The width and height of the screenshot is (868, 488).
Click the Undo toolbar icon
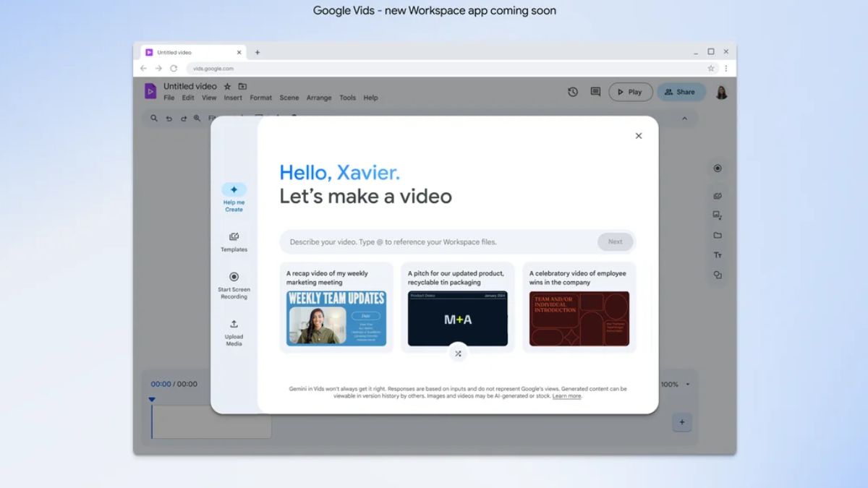pos(169,118)
